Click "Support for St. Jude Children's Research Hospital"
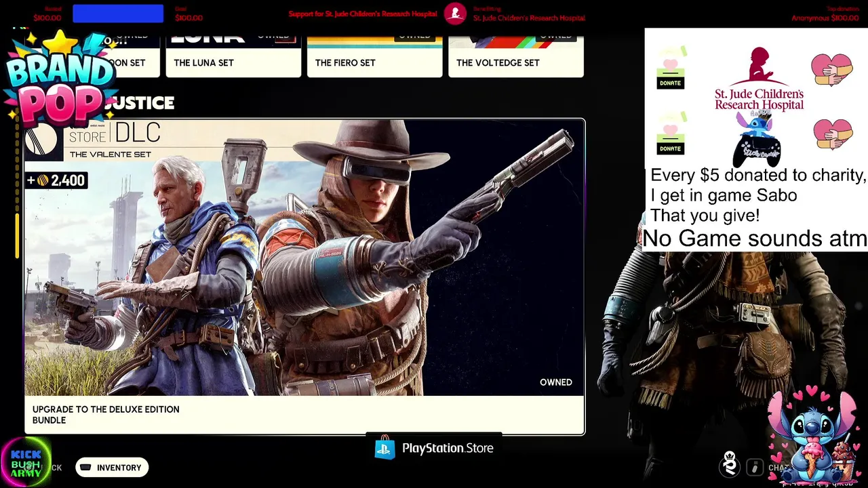This screenshot has width=868, height=488. point(363,14)
